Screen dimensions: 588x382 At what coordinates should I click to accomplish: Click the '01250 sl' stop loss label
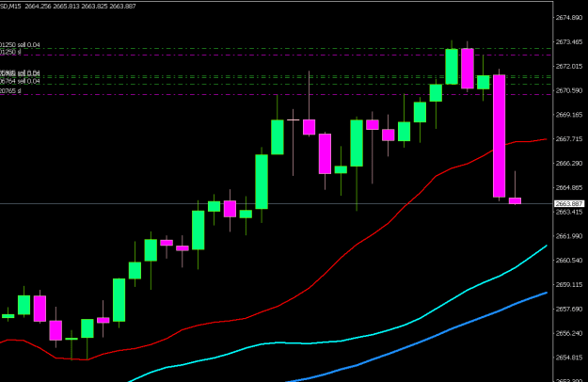pos(10,52)
